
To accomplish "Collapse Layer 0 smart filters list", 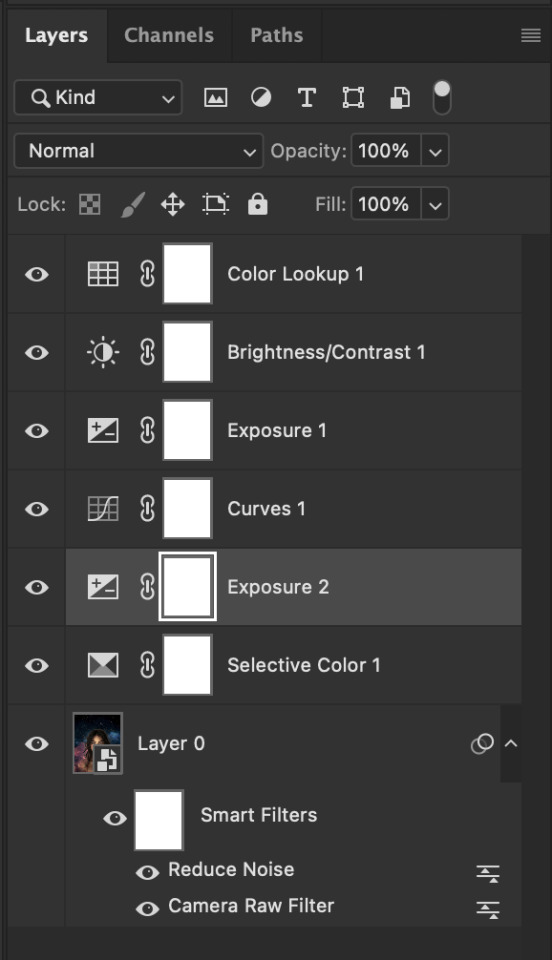I will 511,743.
